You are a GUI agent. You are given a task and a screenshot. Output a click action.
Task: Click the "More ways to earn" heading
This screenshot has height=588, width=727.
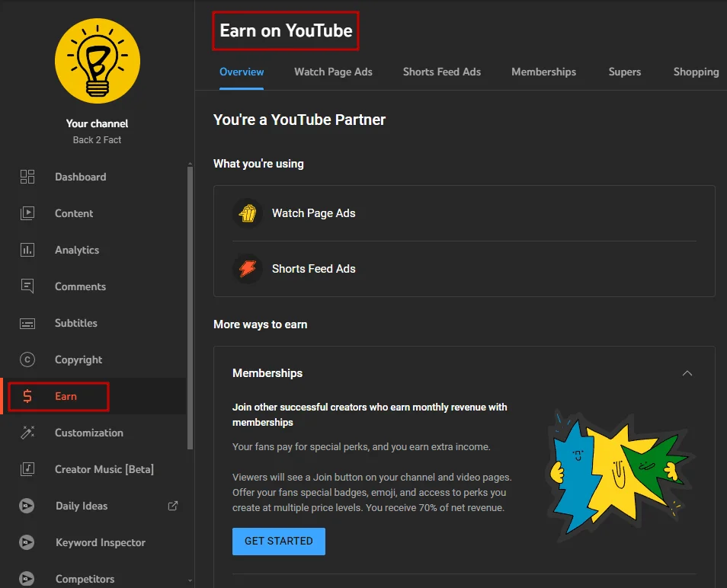(260, 324)
